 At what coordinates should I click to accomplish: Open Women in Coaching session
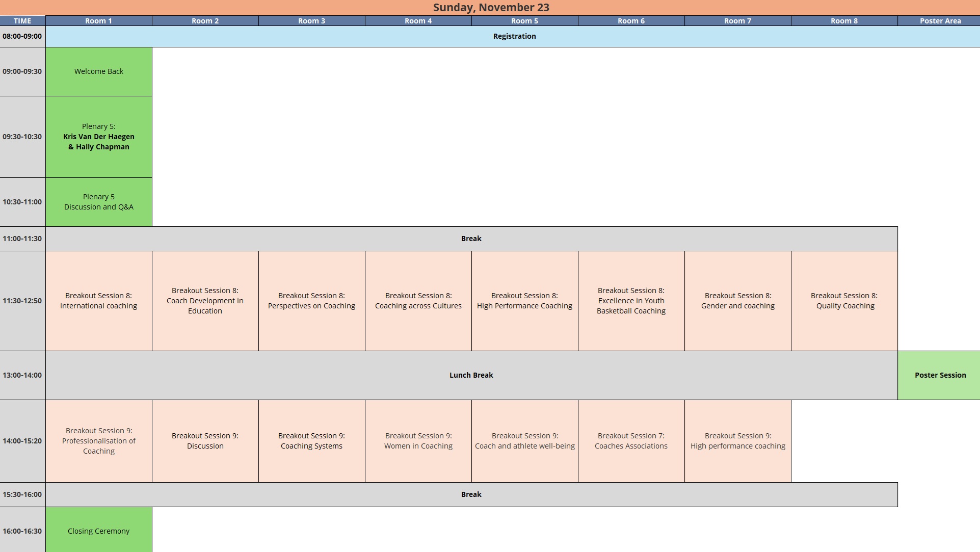click(418, 441)
